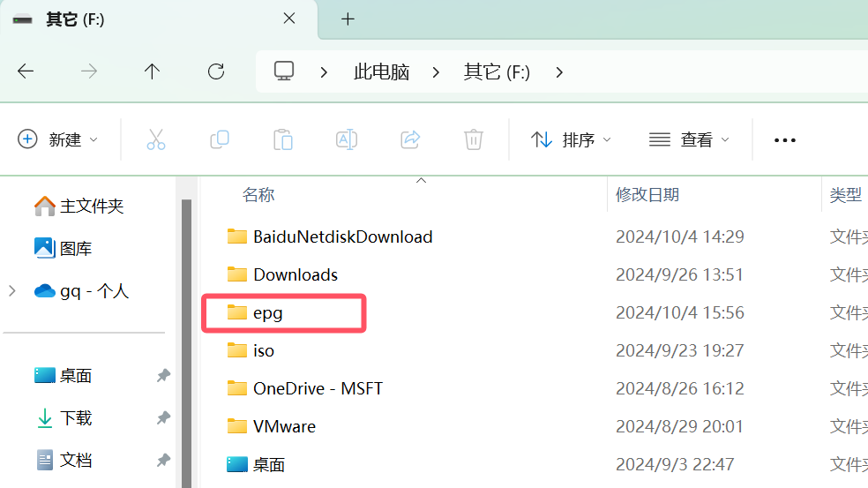Screen dimensions: 868x488
Task: Click the Cut scissors icon
Action: point(156,139)
